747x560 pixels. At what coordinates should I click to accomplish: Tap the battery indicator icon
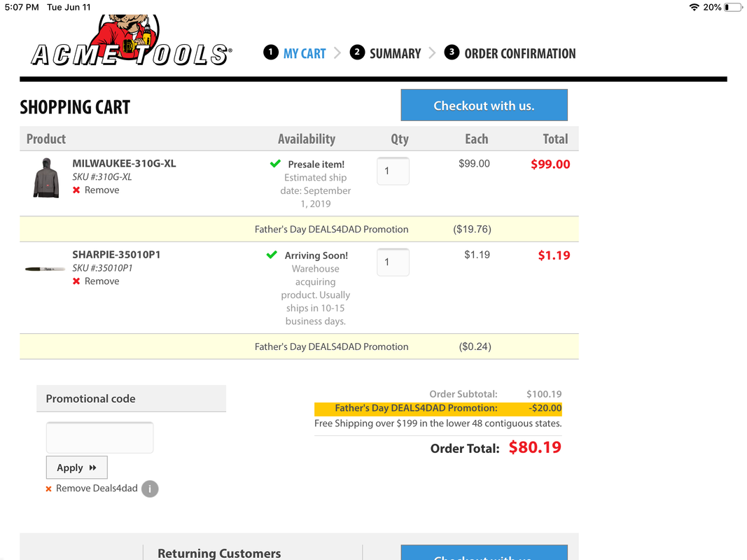point(733,7)
